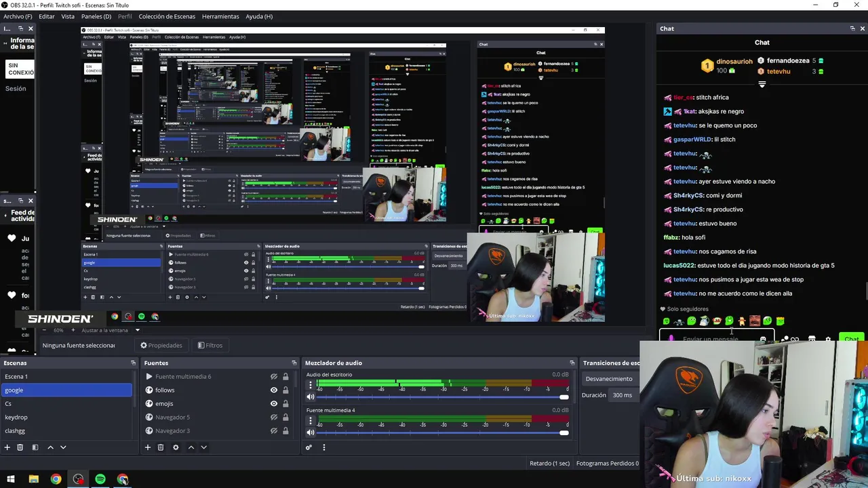
Task: Move source up in Fuentes toolbar
Action: (x=191, y=447)
